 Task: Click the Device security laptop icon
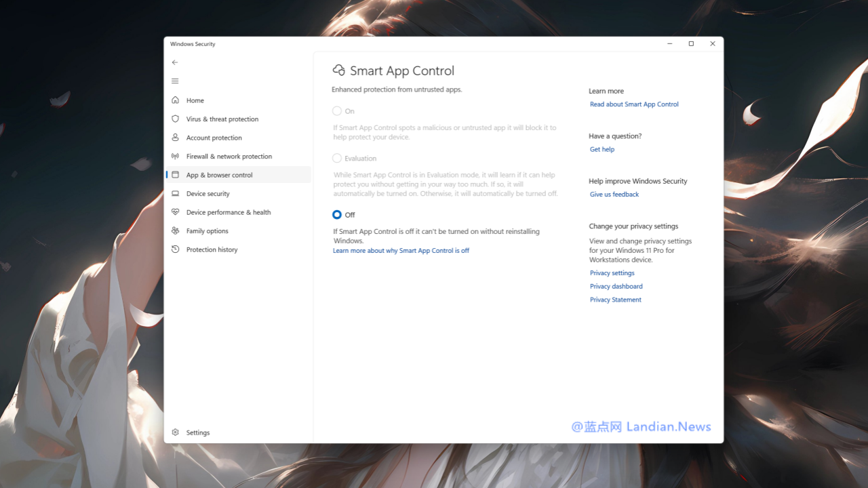175,193
